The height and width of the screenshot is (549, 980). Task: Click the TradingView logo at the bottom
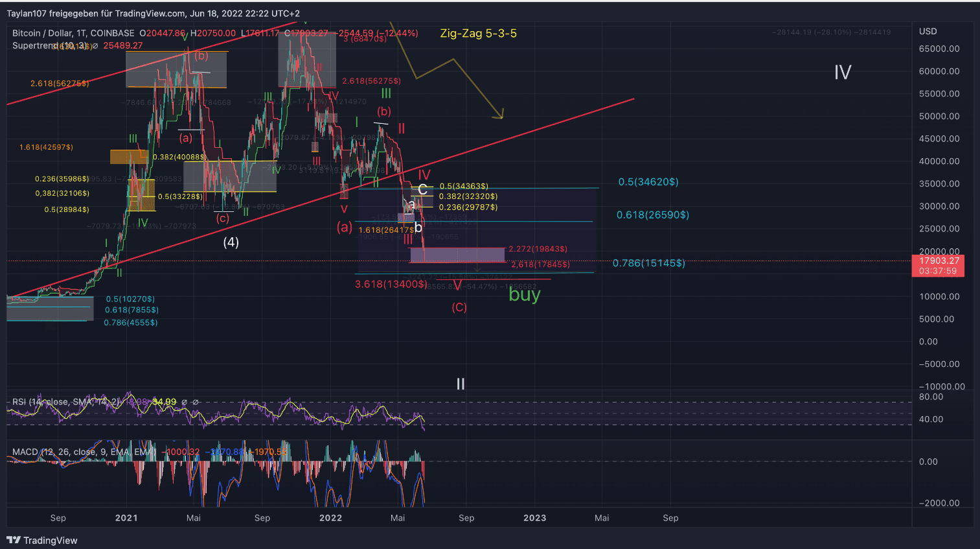42,540
